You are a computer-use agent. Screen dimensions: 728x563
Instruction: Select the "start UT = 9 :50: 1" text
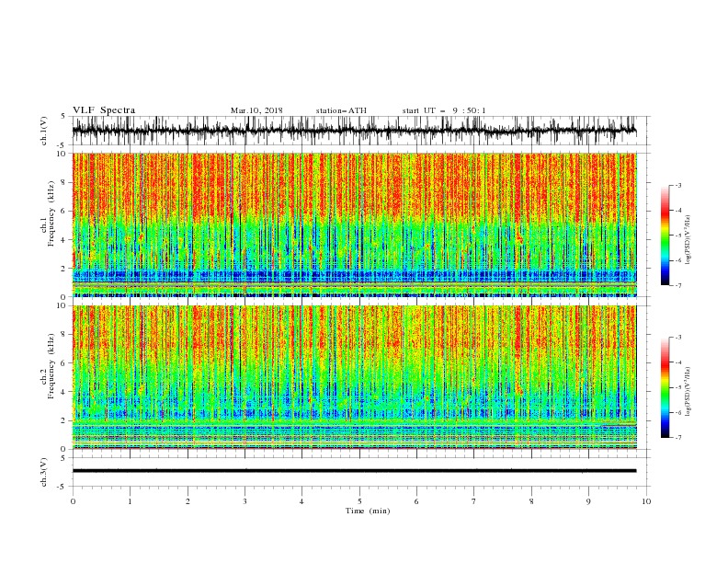(444, 110)
